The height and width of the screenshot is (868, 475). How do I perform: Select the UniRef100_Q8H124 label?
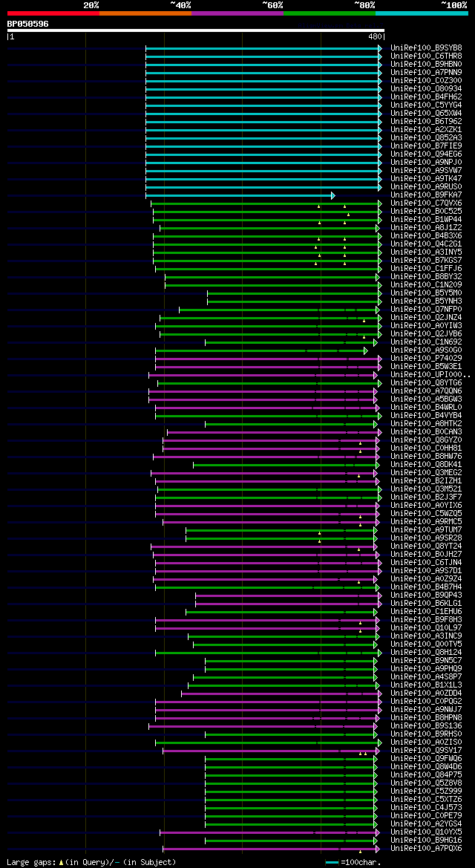426,653
